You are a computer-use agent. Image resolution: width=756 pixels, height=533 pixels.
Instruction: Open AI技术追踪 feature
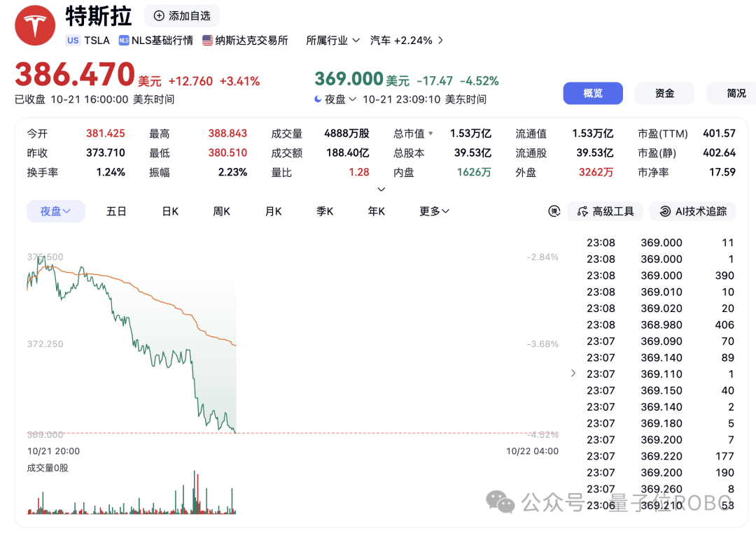pyautogui.click(x=693, y=211)
